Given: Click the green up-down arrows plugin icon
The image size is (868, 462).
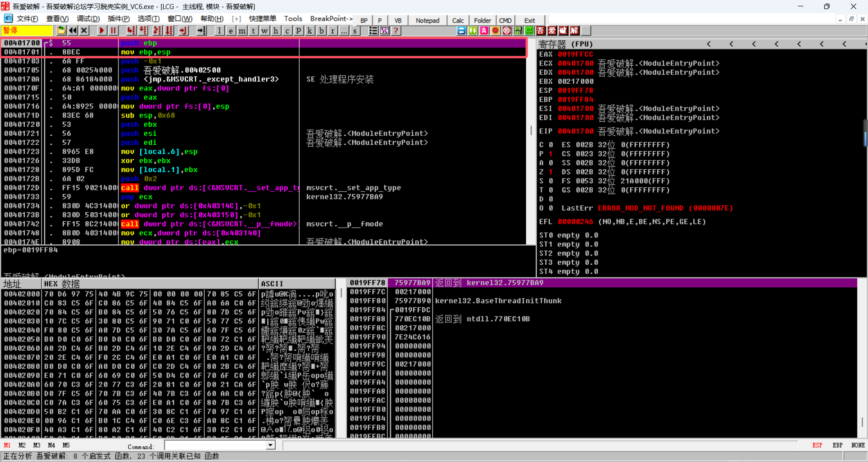Looking at the screenshot, I should [472, 31].
